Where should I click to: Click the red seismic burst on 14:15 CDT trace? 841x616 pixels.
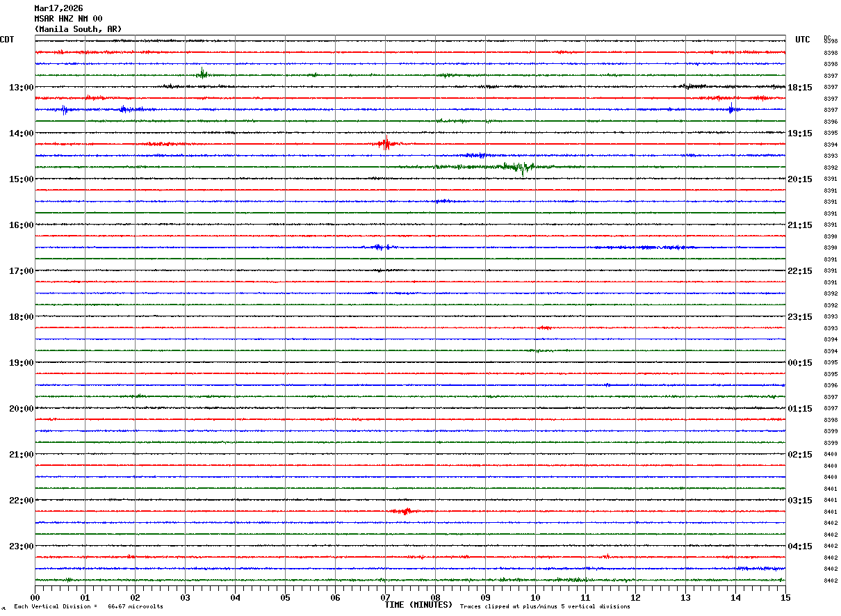pyautogui.click(x=385, y=143)
